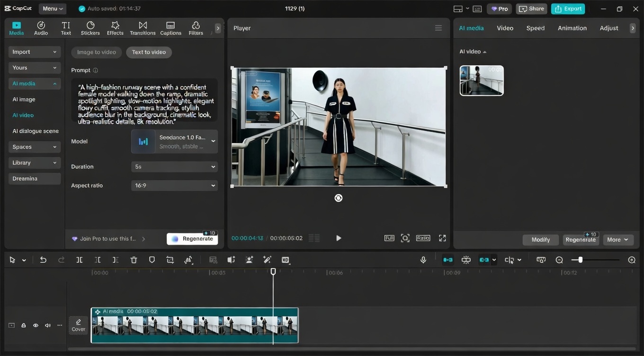Click the Modify button
644x356 pixels.
point(540,240)
